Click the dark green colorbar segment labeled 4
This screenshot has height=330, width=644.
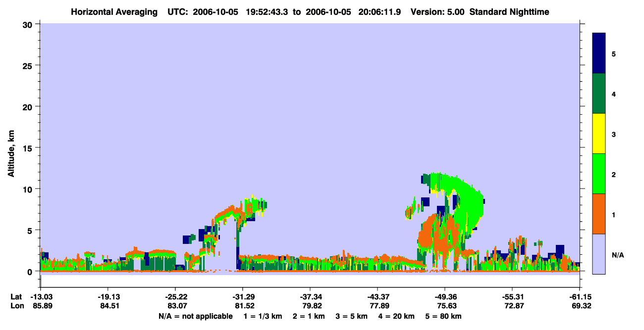coord(599,94)
